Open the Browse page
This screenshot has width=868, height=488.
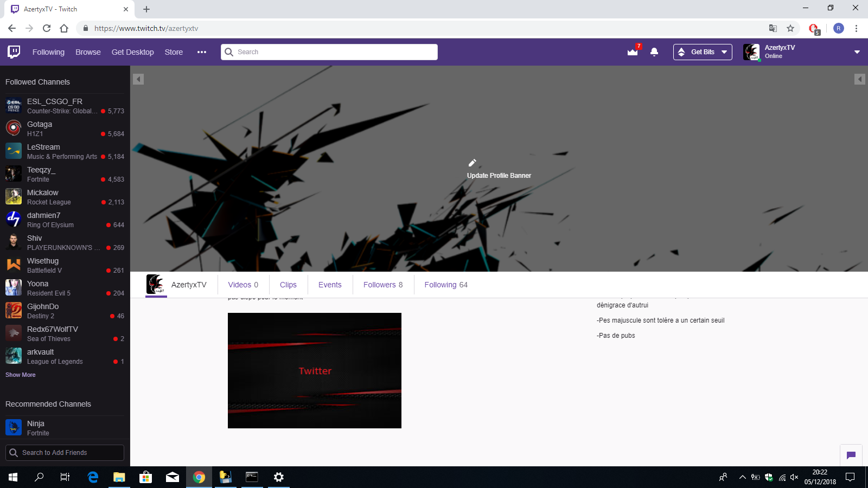[x=88, y=52]
